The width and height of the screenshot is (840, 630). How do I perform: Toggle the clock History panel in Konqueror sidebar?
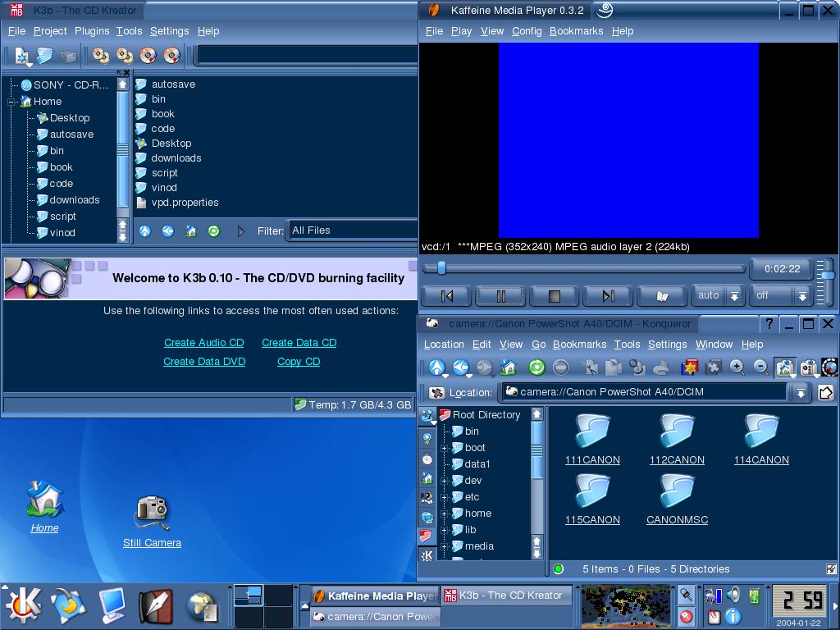click(x=427, y=459)
